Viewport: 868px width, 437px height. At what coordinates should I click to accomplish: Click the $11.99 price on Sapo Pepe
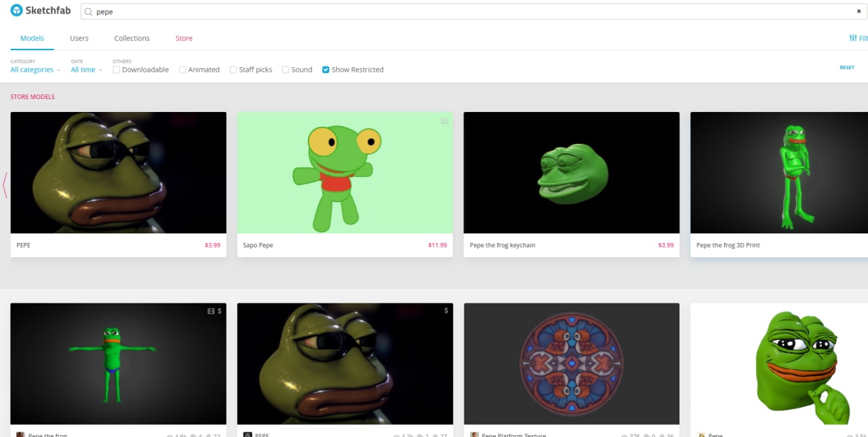click(437, 245)
